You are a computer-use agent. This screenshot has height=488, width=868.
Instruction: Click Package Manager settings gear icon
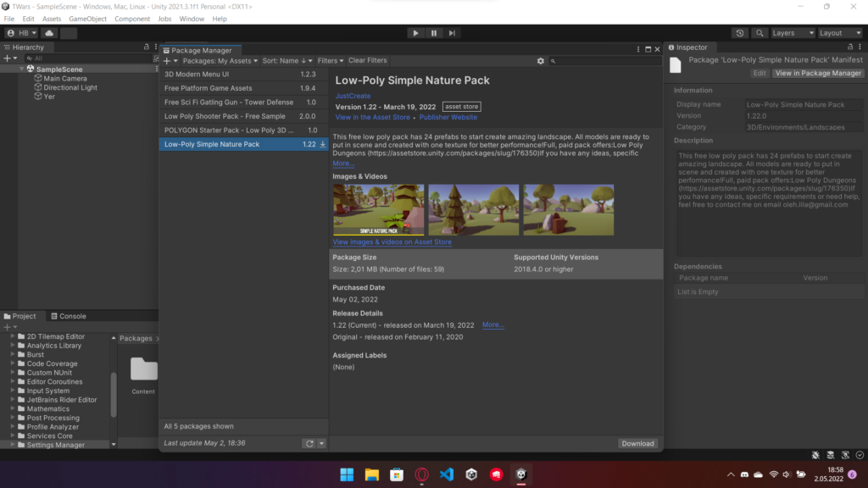pyautogui.click(x=541, y=61)
